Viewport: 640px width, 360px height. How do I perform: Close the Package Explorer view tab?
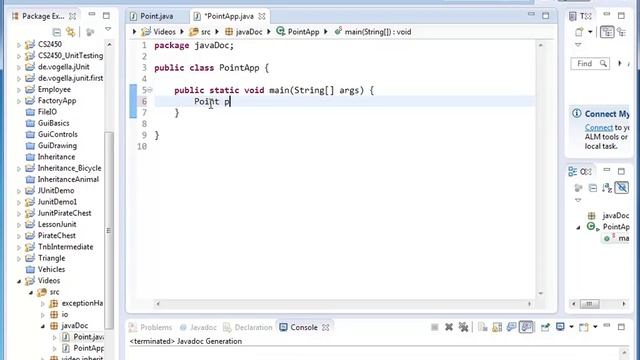pos(73,16)
